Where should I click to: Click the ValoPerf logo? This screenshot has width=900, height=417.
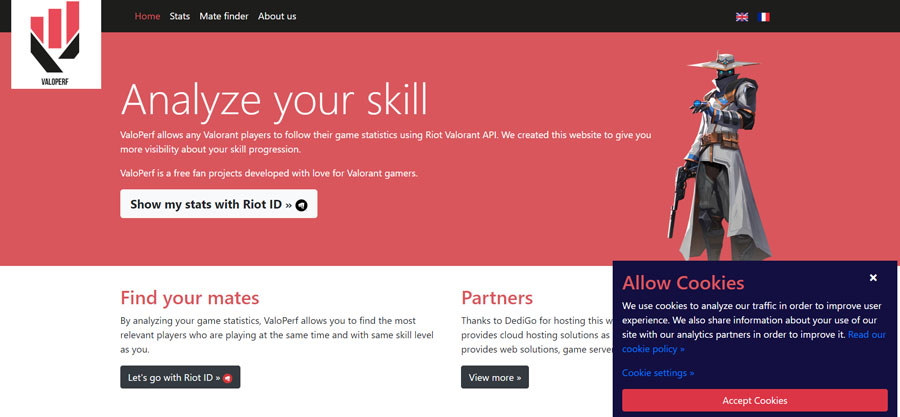pos(56,44)
